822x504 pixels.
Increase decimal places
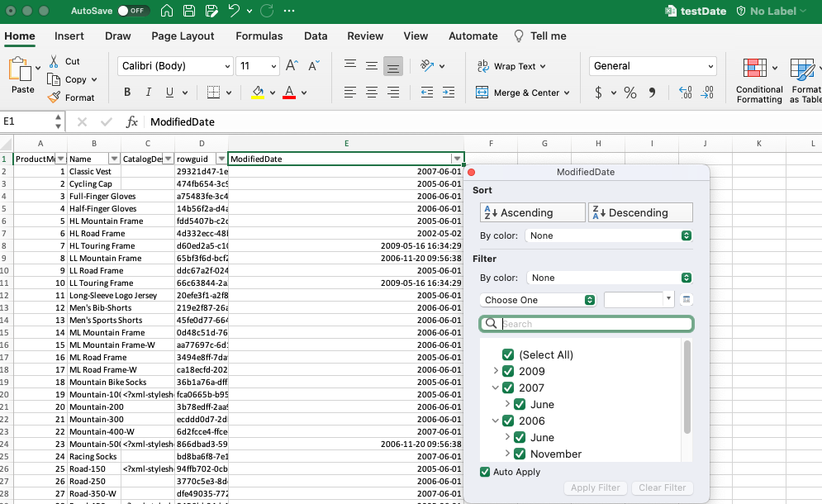[x=685, y=93]
